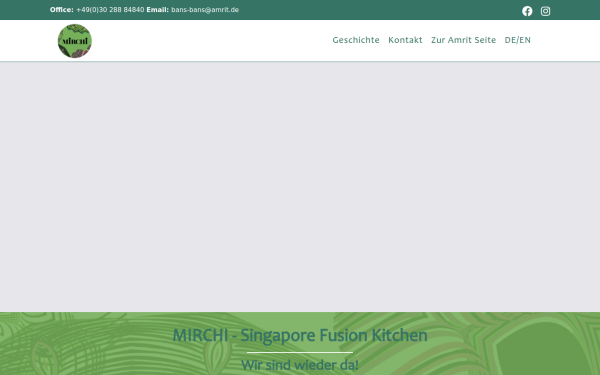Viewport: 600px width, 375px height.
Task: Click the Email: label
Action: click(x=158, y=10)
